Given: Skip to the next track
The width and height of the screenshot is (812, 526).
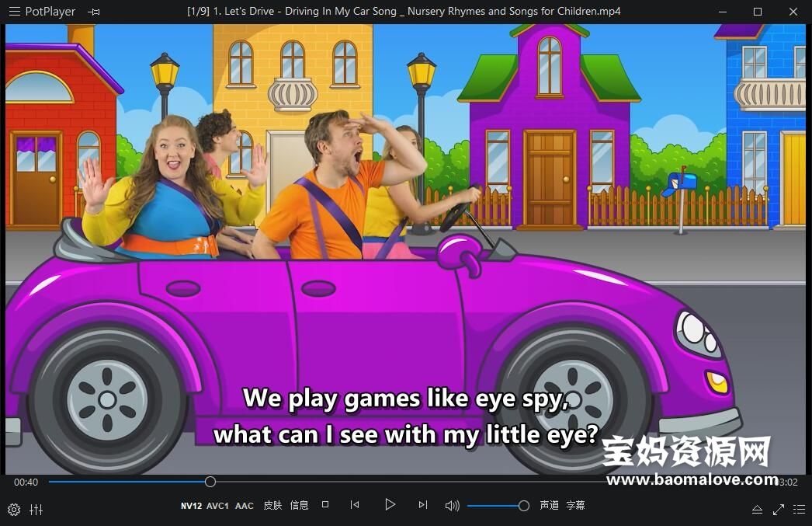Looking at the screenshot, I should point(423,505).
